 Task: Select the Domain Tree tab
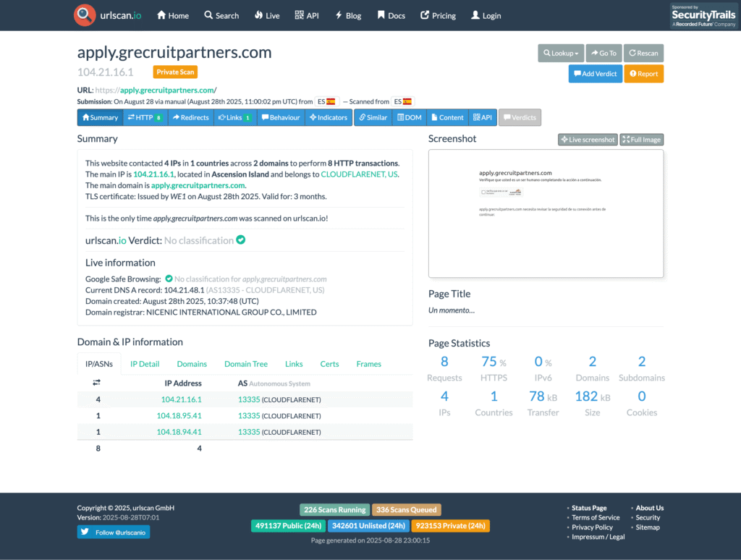[245, 364]
